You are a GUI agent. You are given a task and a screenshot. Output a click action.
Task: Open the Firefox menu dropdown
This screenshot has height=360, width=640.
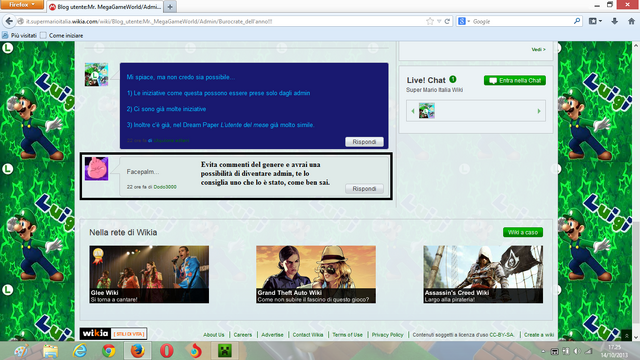point(22,4)
